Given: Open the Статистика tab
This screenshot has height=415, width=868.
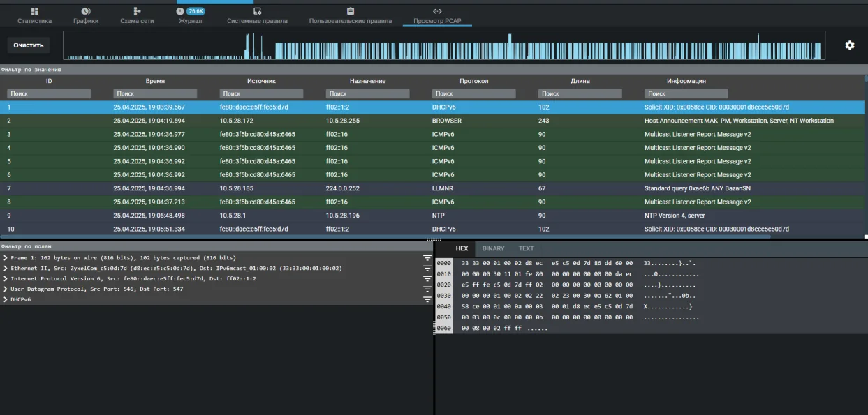Looking at the screenshot, I should point(34,16).
